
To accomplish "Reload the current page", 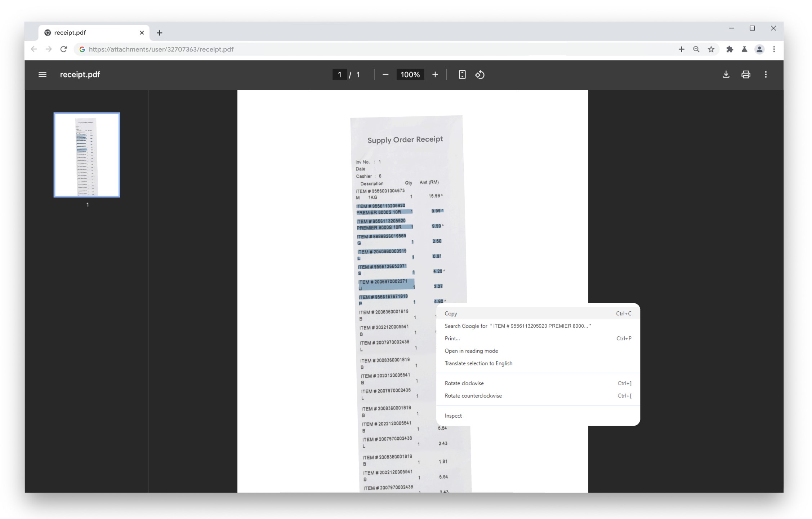I will (64, 49).
